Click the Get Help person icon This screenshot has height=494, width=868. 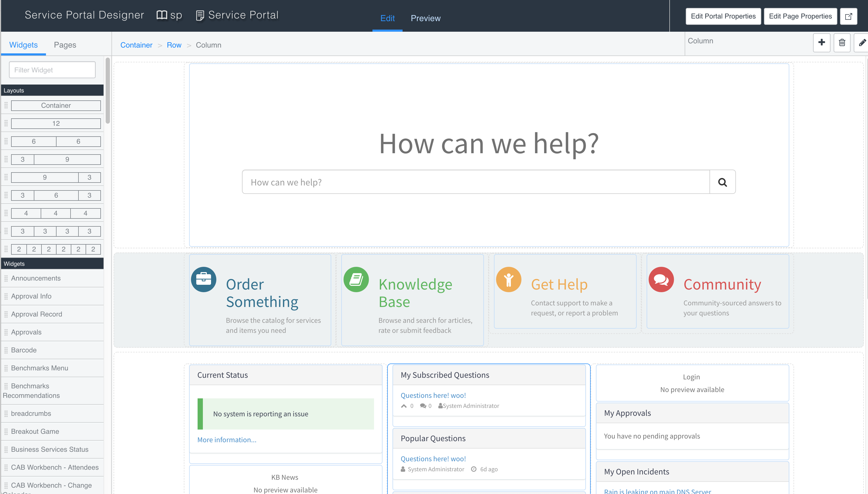(x=508, y=279)
